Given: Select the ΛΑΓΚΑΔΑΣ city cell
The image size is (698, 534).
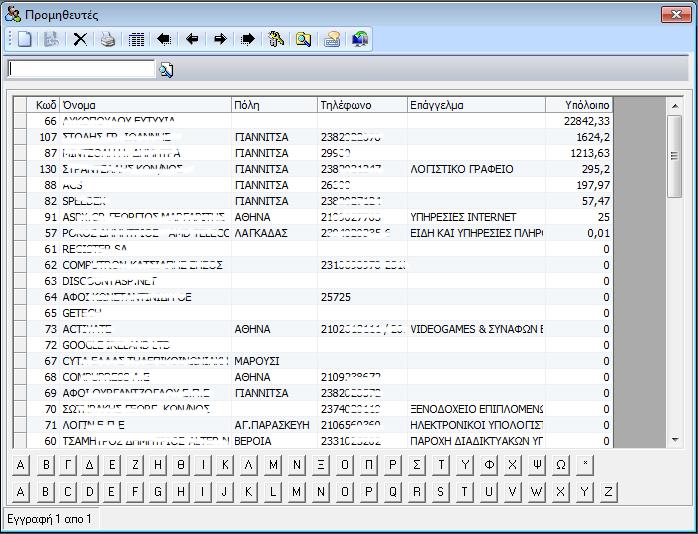Looking at the screenshot, I should pyautogui.click(x=274, y=233).
